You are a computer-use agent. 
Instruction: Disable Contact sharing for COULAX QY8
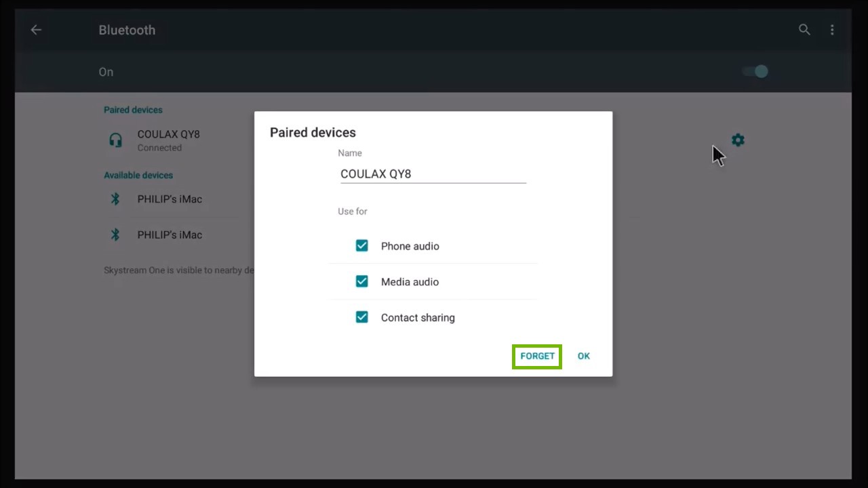361,317
